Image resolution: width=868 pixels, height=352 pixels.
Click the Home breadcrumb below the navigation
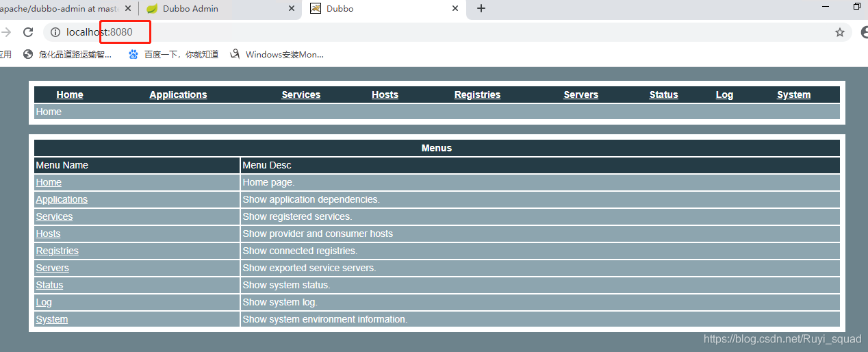pos(49,112)
